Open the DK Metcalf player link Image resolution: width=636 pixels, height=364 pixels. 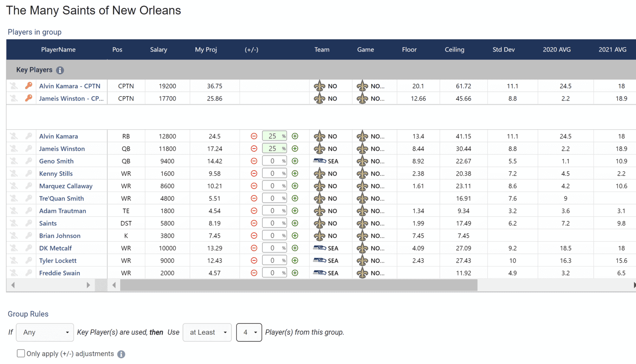click(55, 248)
